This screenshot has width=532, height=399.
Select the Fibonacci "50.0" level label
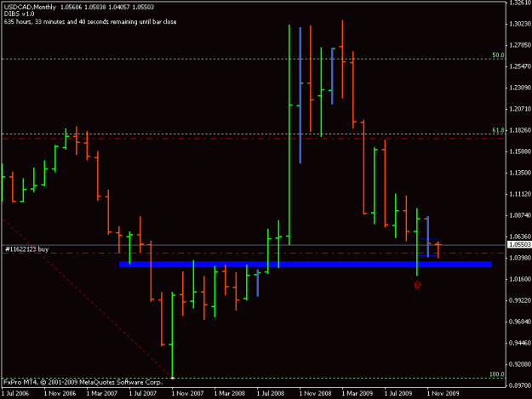(498, 55)
